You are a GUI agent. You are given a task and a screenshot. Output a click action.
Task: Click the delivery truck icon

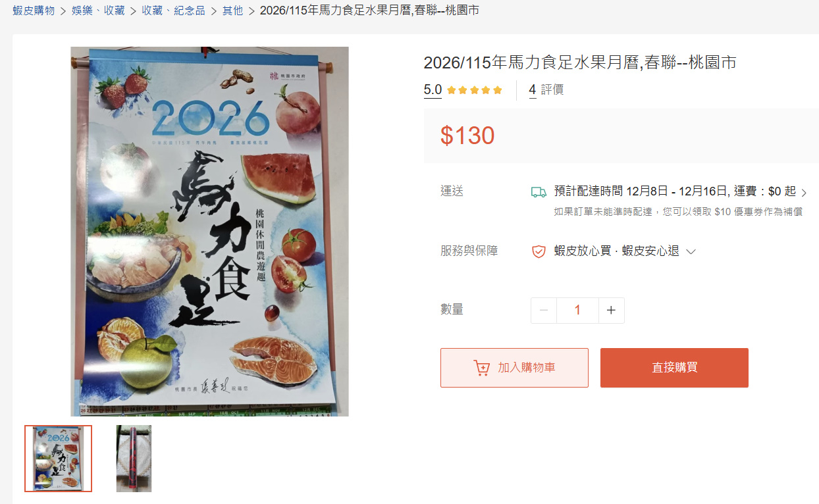[x=539, y=192]
